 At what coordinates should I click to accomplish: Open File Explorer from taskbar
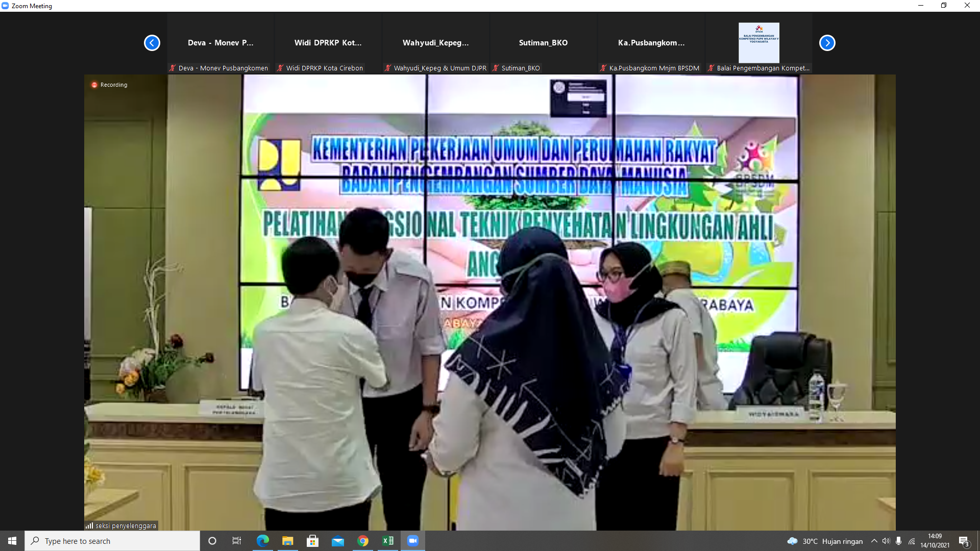pyautogui.click(x=288, y=541)
